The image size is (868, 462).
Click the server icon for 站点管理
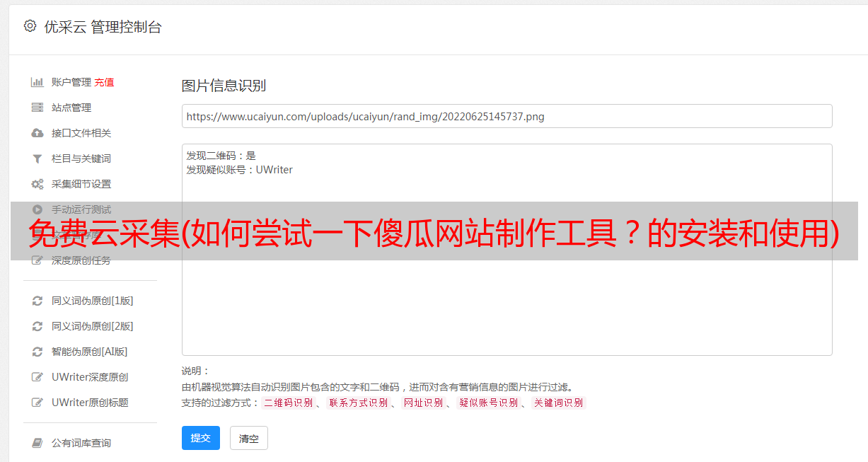[x=37, y=108]
